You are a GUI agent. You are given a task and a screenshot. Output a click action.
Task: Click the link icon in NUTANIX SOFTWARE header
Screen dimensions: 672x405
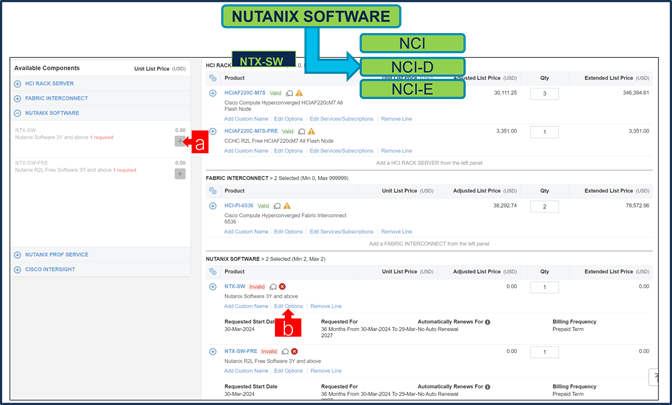point(213,271)
